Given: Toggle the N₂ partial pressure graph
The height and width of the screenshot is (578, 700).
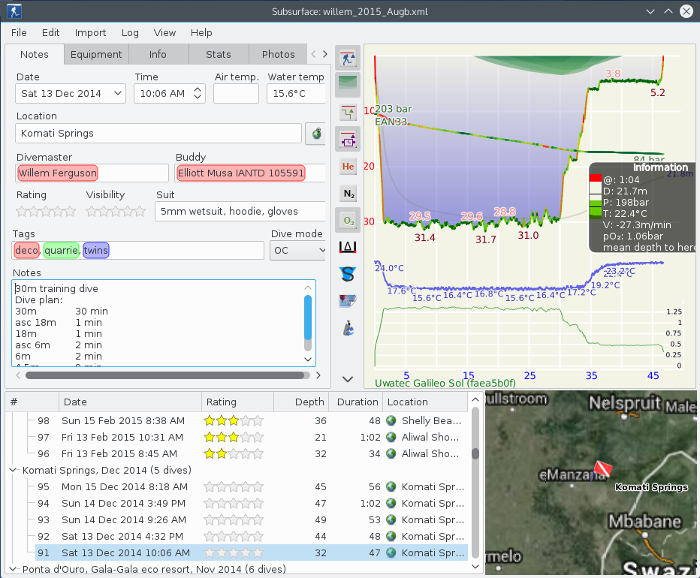Looking at the screenshot, I should pyautogui.click(x=348, y=193).
